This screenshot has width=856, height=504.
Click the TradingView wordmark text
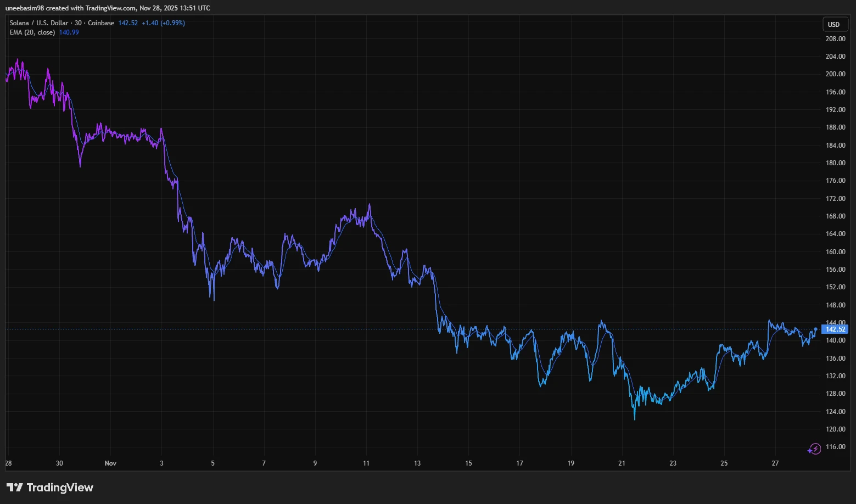[60, 488]
